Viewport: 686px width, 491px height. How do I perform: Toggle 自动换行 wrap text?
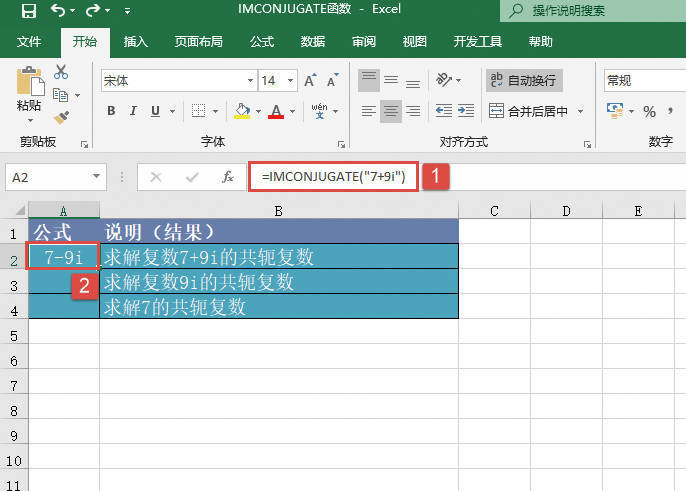tap(522, 80)
